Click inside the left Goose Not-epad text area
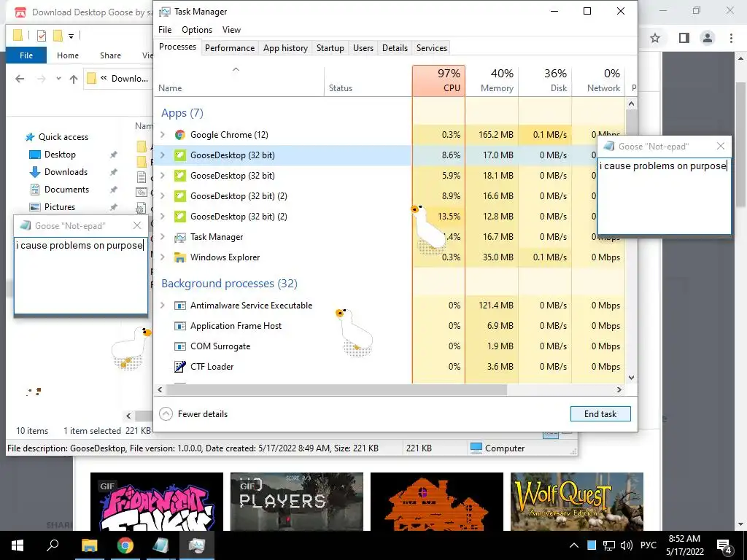 pyautogui.click(x=80, y=276)
